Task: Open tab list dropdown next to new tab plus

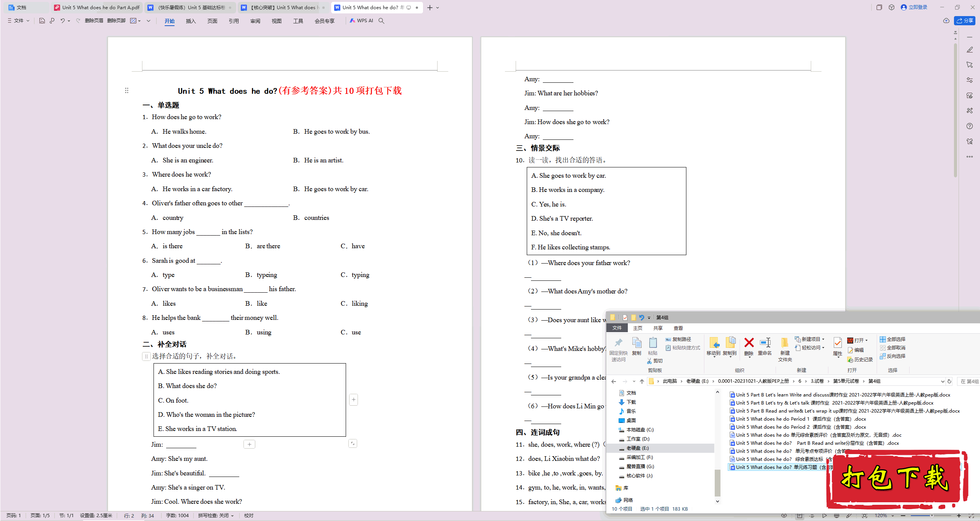Action: pos(438,8)
